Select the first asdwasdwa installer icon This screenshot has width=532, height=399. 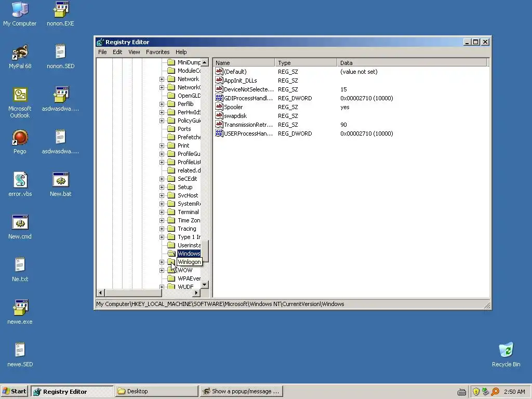[60, 96]
